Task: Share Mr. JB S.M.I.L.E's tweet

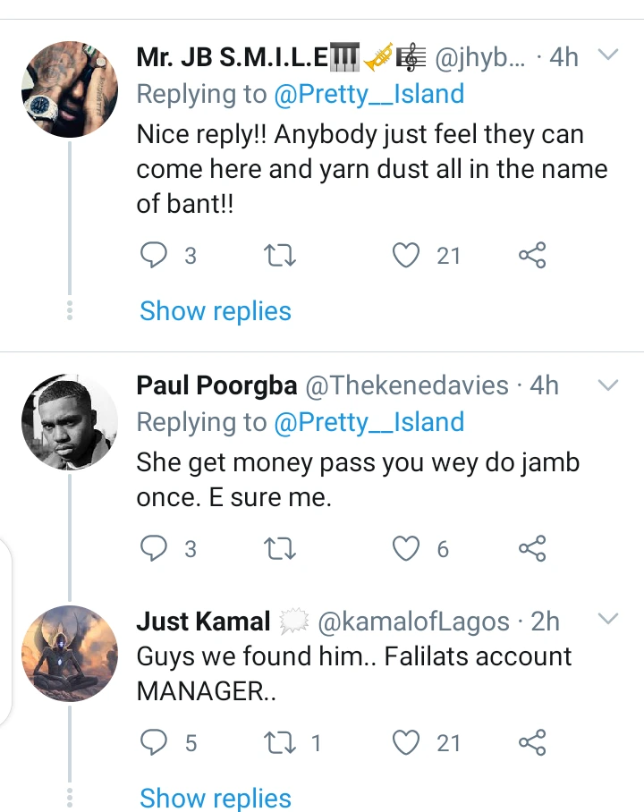Action: 532,257
